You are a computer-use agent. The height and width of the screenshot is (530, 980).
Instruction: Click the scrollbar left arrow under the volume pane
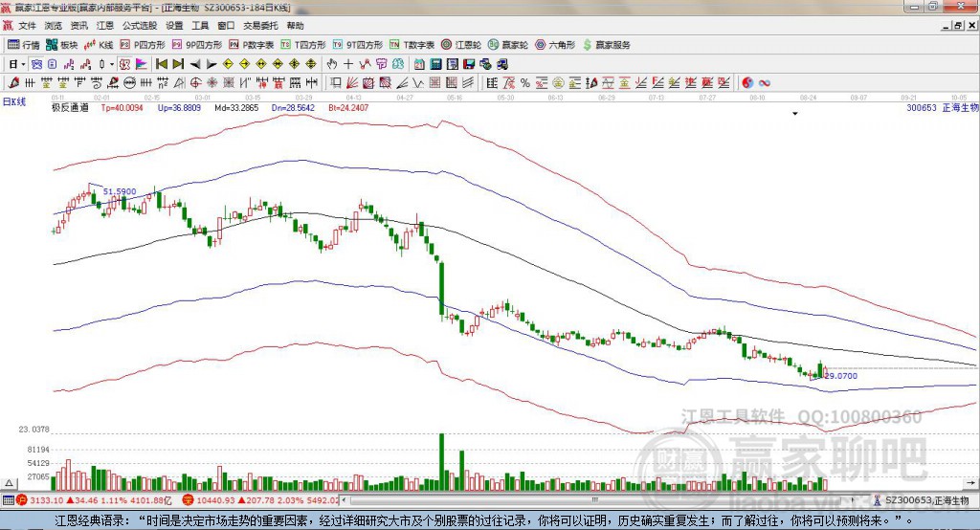tap(345, 500)
